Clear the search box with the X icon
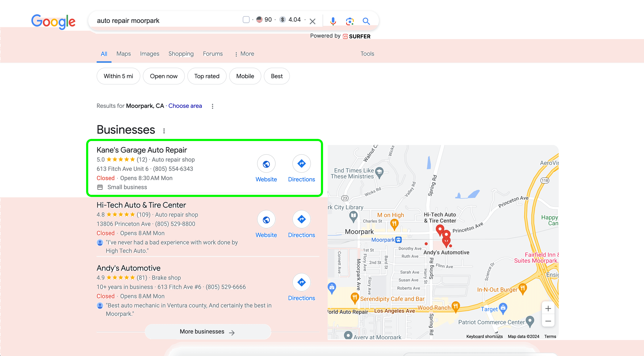Screen dimensions: 644x356 click(312, 21)
